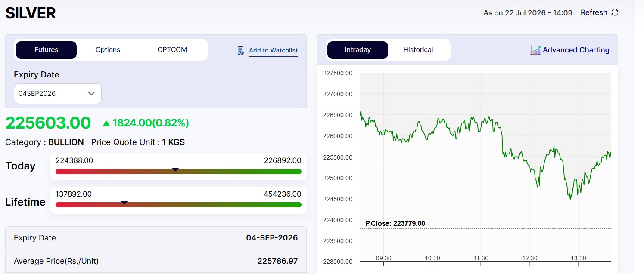Click the expiry value 04-SEP-2026
This screenshot has width=644, height=274.
click(x=272, y=238)
